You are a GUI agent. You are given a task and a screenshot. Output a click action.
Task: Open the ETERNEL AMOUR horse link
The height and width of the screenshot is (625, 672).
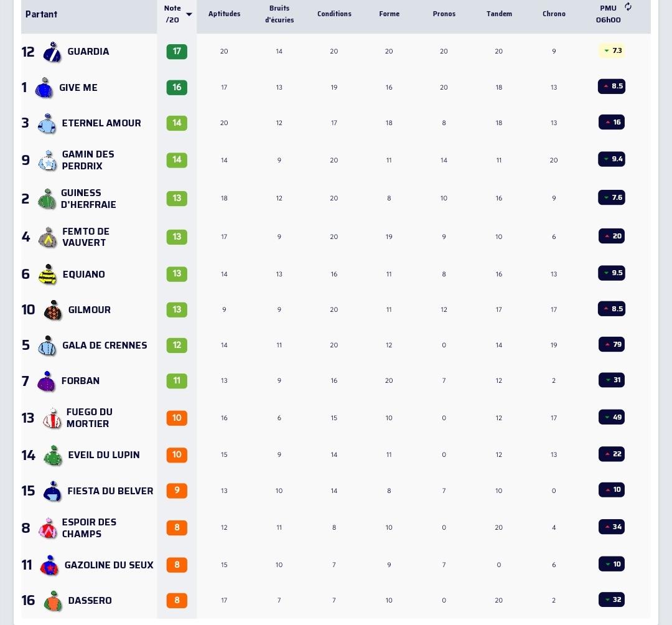(x=101, y=123)
